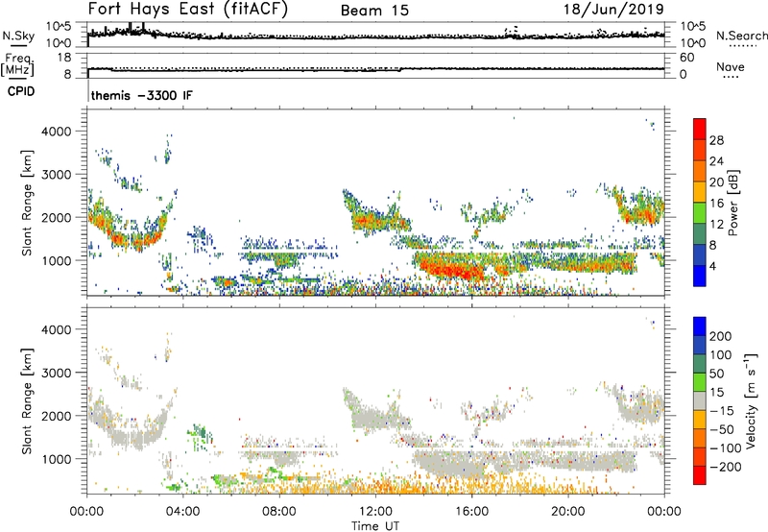Click the velocity scale value '-200'

pyautogui.click(x=725, y=467)
